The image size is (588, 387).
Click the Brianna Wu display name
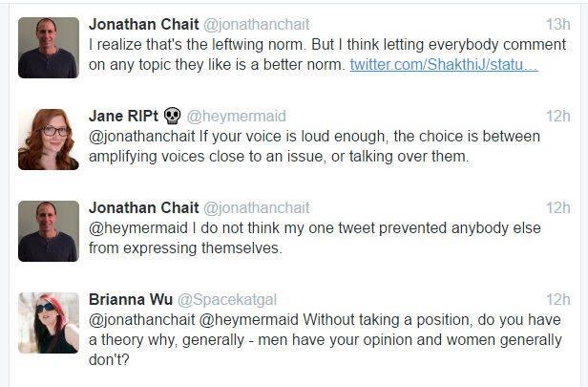[131, 299]
